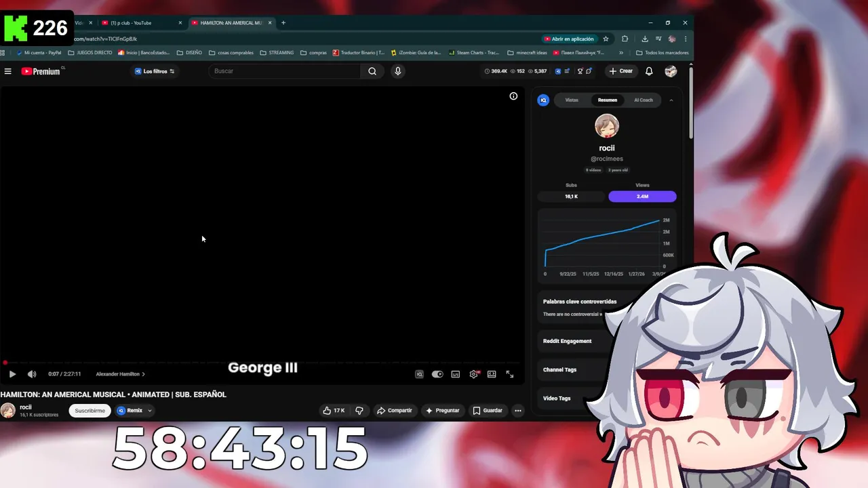Go to the YouTube Premium home logo
Screen dimensions: 868x488
tap(41, 71)
